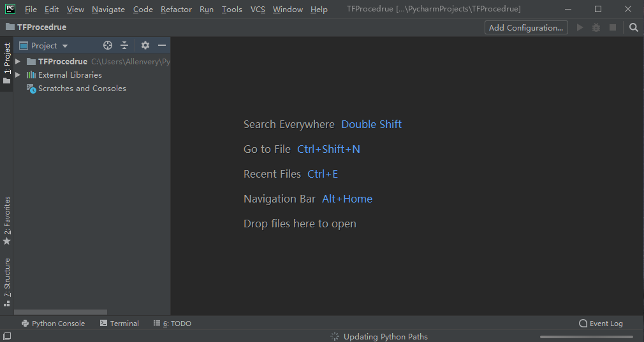
Task: Open the Terminal tool window
Action: 119,324
